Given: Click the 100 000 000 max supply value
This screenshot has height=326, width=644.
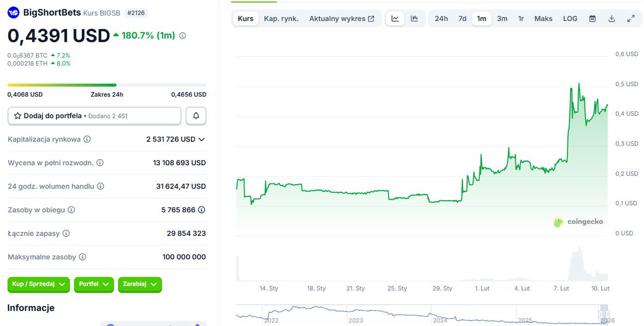Looking at the screenshot, I should pyautogui.click(x=184, y=257).
